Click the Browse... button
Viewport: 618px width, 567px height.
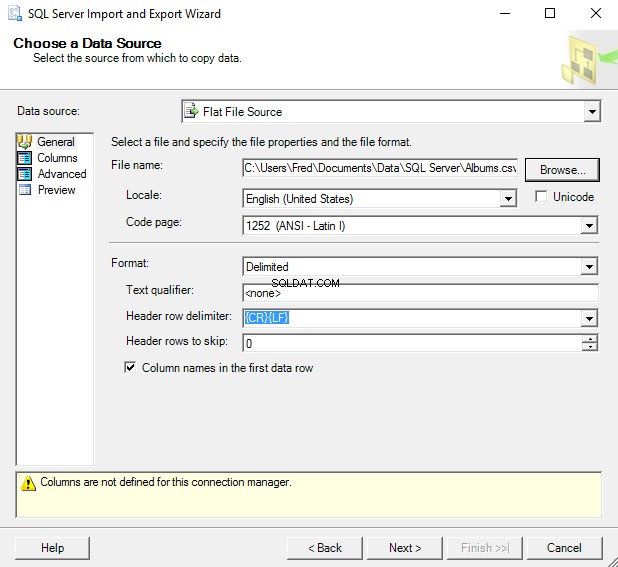coord(562,170)
